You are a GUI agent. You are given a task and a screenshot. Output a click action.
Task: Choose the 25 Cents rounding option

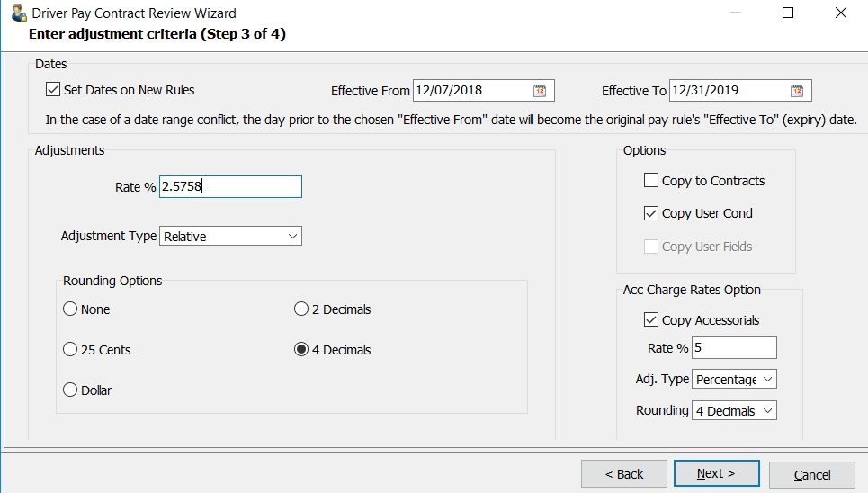70,350
